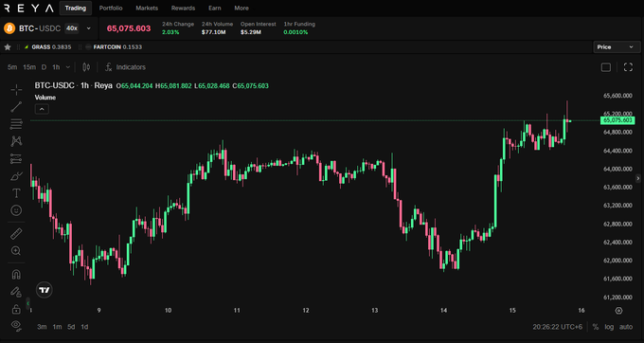Open the emoji icons tool
Screen dimensions: 644x343
tap(16, 210)
